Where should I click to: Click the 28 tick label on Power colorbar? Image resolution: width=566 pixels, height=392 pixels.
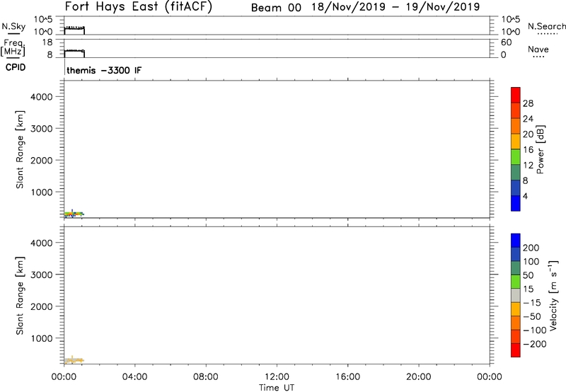click(x=528, y=103)
